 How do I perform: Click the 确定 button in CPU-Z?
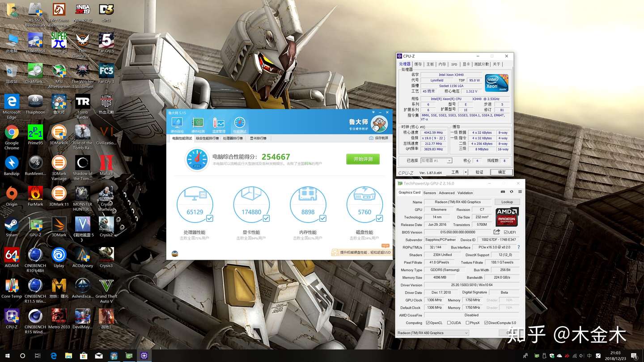coord(501,172)
